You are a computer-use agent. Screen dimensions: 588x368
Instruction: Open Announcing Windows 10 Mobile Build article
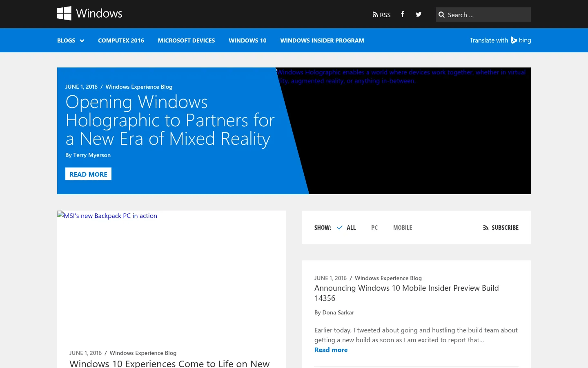407,293
